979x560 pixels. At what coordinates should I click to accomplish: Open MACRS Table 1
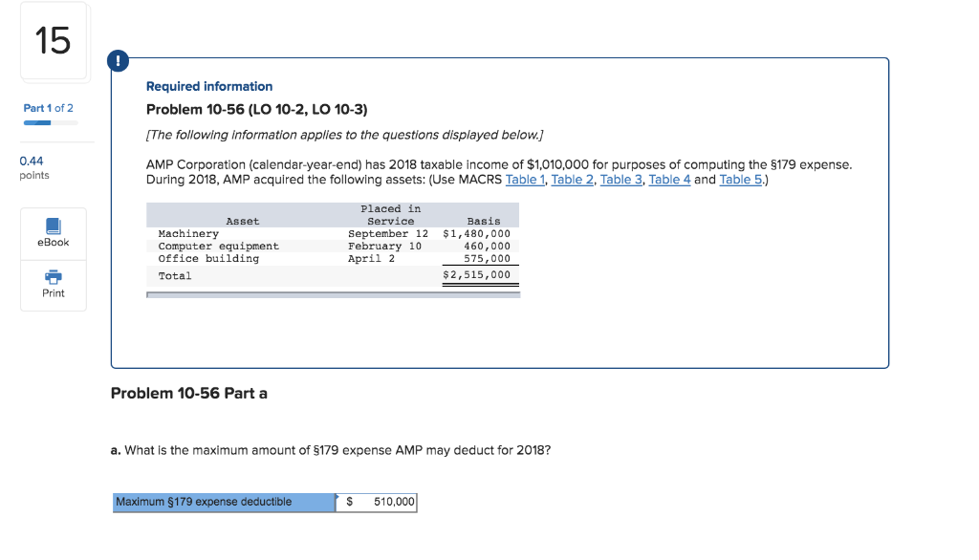[x=524, y=179]
